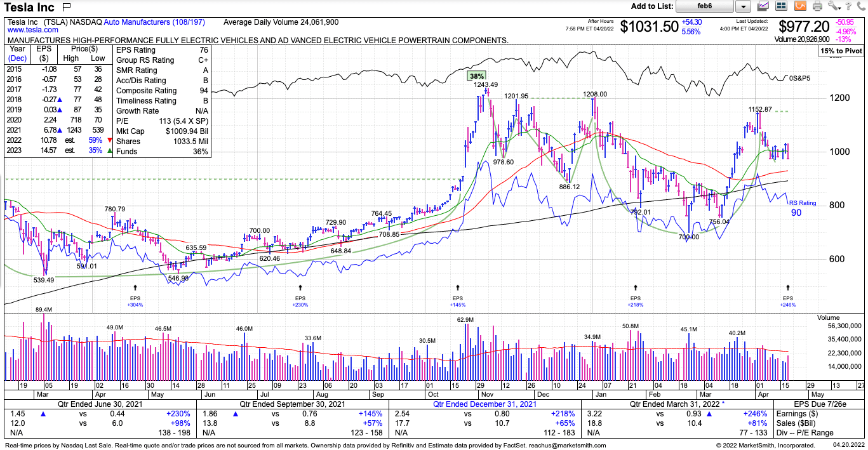Image resolution: width=868 pixels, height=450 pixels.
Task: Open the wrench settings tool menu
Action: click(x=834, y=6)
